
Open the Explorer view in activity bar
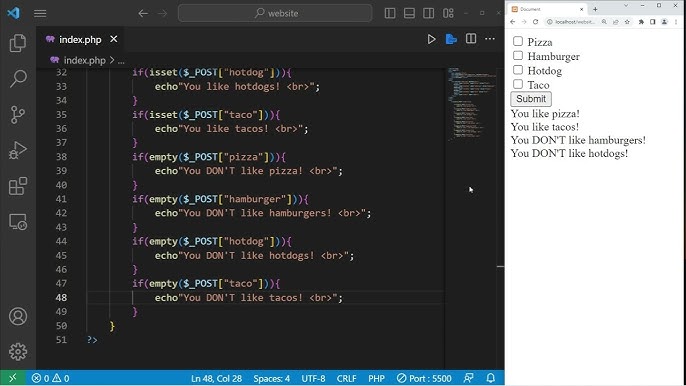pos(18,43)
